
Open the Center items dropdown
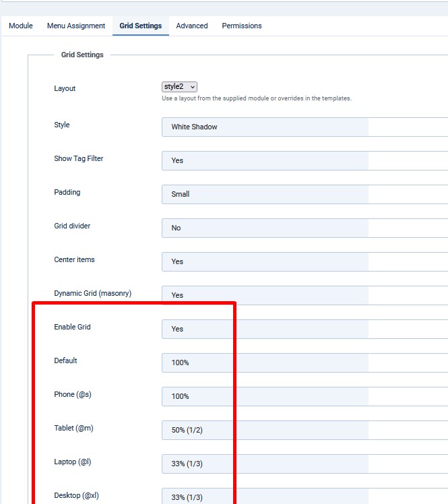coord(305,261)
